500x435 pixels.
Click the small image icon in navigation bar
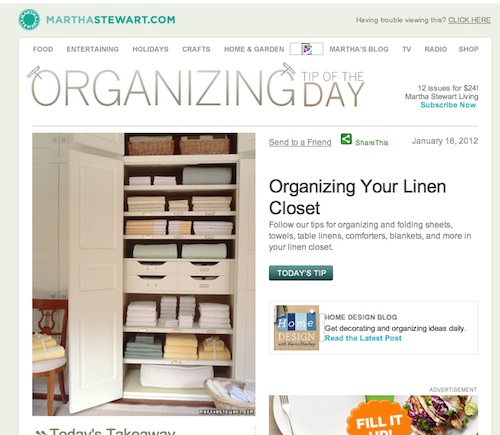tap(306, 49)
